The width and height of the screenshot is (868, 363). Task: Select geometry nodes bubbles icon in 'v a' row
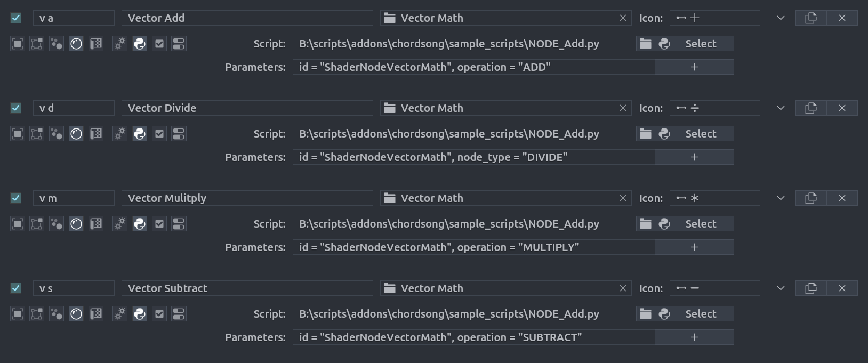coord(57,44)
